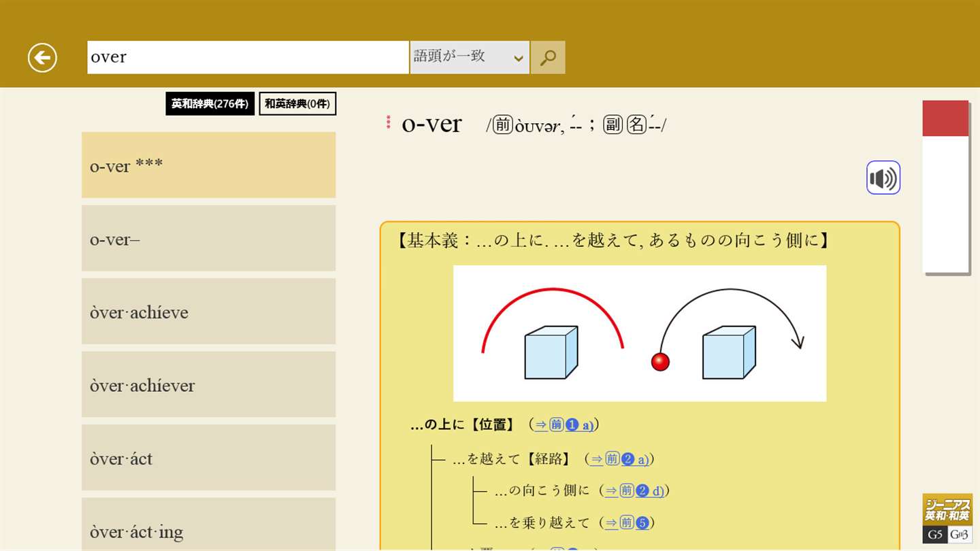Click the magnifying glass search button

(x=548, y=58)
